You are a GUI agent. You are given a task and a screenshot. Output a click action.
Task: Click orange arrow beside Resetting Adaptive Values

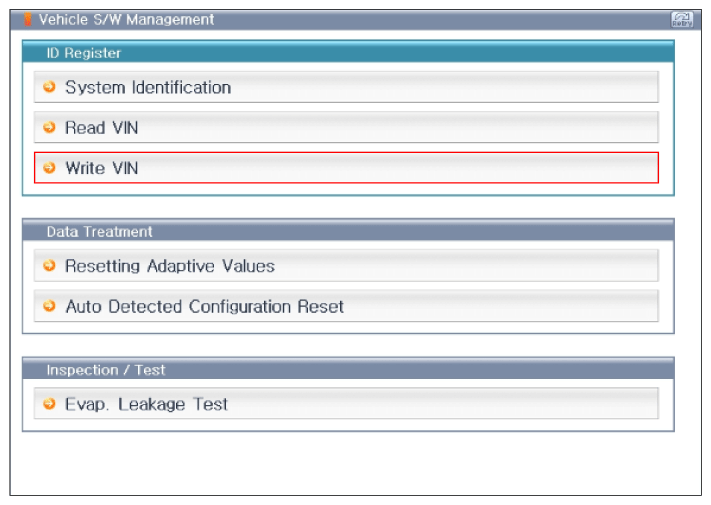[49, 265]
